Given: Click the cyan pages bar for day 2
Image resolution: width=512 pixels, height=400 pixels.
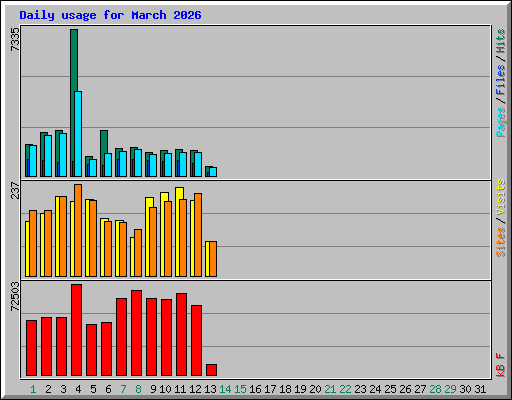Looking at the screenshot, I should 48,156.
